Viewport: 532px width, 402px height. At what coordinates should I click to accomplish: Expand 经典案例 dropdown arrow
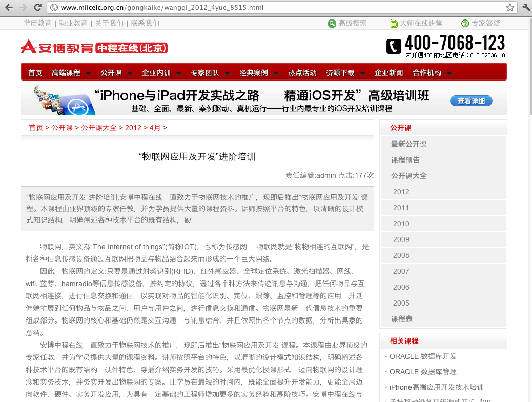pos(276,73)
